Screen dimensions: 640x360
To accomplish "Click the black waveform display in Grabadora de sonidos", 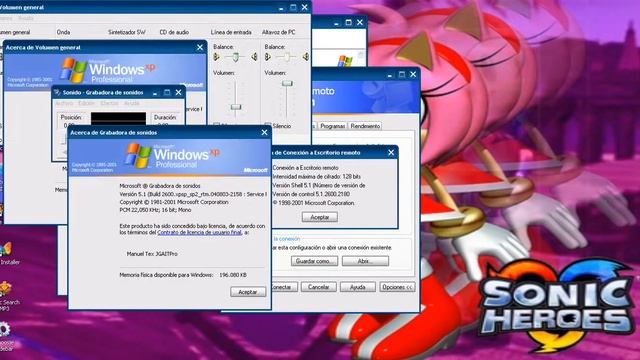I will 118,119.
